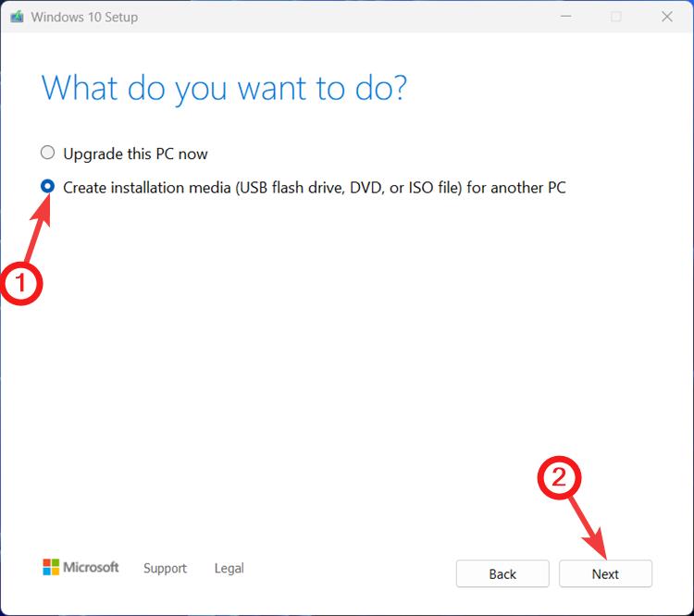This screenshot has width=694, height=616.
Task: Close the Windows 10 Setup window
Action: click(666, 17)
